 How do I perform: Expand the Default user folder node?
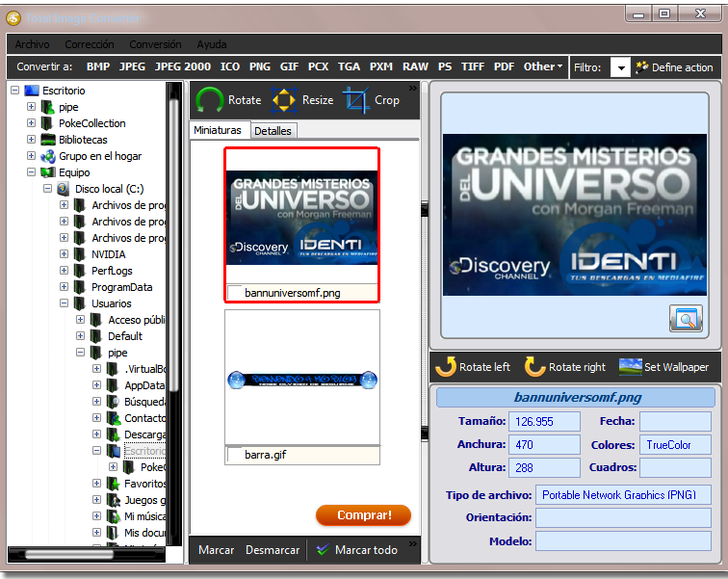click(80, 335)
